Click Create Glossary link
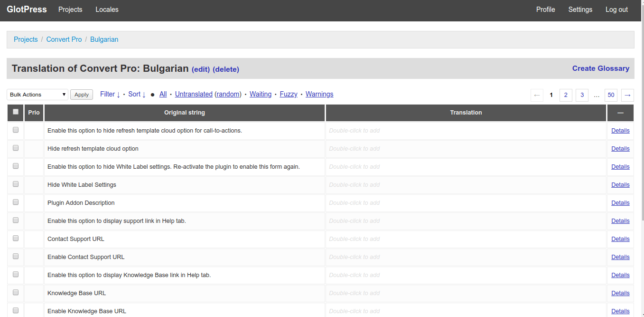Viewport: 644px width, 317px height. [601, 68]
